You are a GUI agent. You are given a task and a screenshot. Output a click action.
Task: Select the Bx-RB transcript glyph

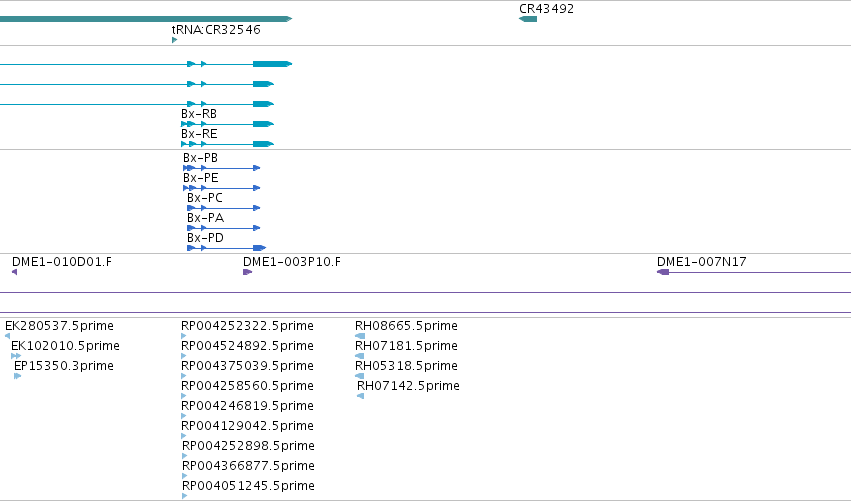(227, 124)
